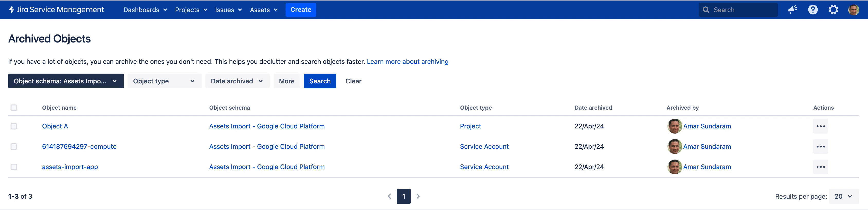Open the schema link in 614187694297-compute row
Screen dimensions: 868x210
(x=267, y=147)
